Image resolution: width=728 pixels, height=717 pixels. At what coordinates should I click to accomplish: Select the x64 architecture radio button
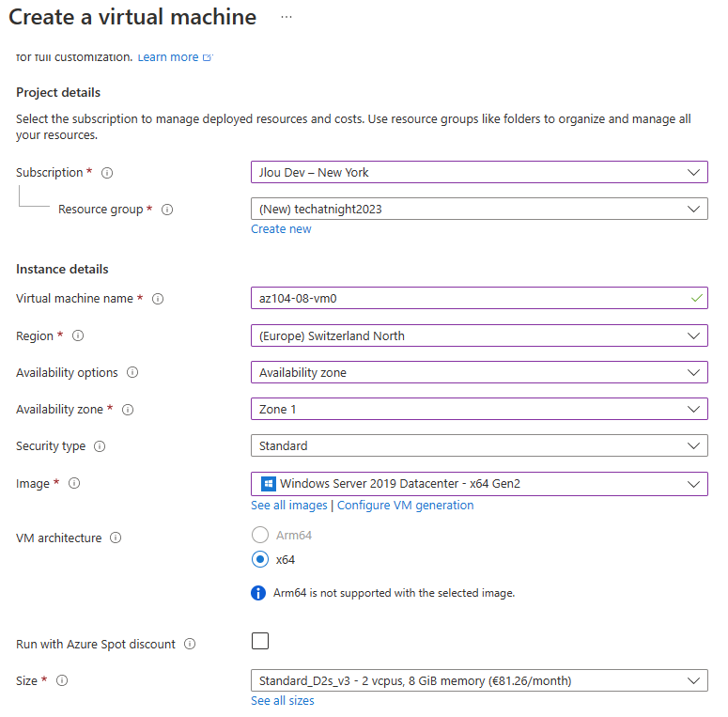pyautogui.click(x=260, y=559)
